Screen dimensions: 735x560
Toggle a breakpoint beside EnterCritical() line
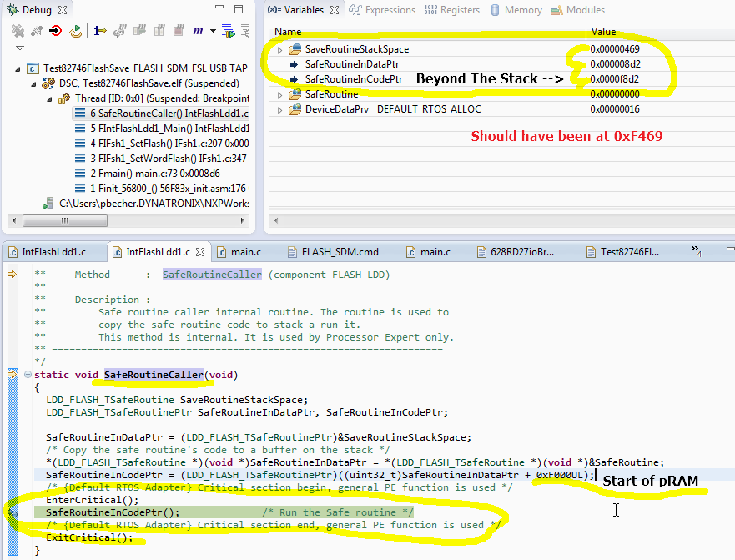[x=12, y=499]
